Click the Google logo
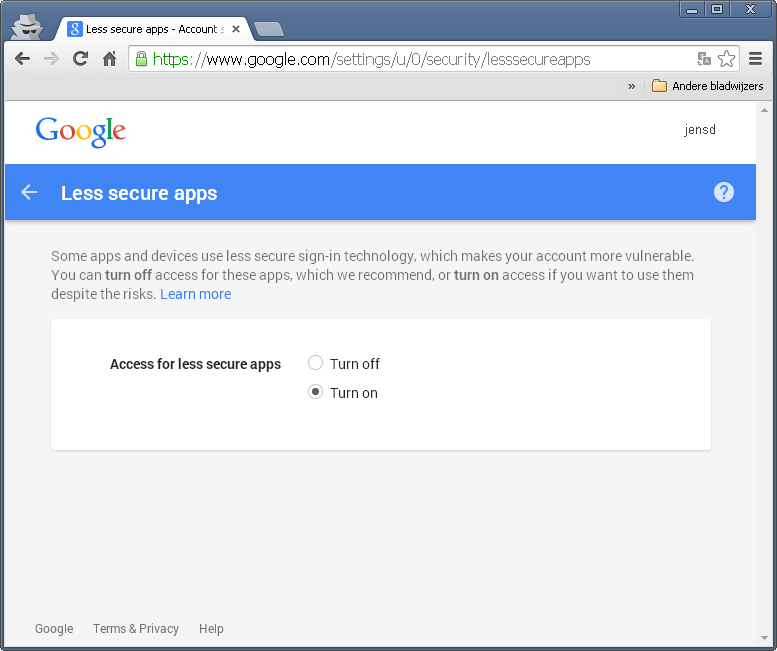777x651 pixels. tap(80, 132)
